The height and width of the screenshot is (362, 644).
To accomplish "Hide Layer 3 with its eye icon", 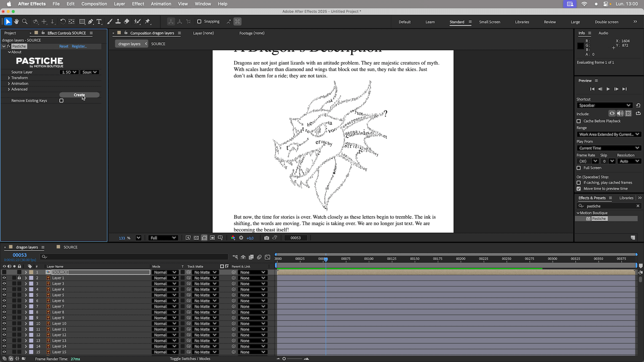I will click(4, 284).
